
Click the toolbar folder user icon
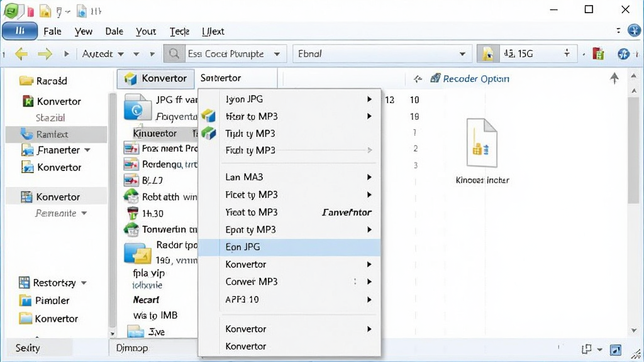point(488,54)
